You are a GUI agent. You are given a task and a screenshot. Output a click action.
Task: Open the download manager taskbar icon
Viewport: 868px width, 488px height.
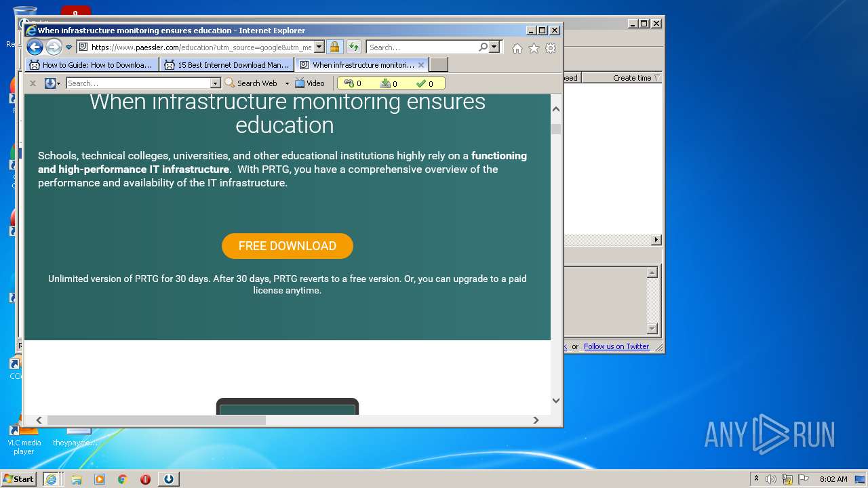[x=169, y=479]
